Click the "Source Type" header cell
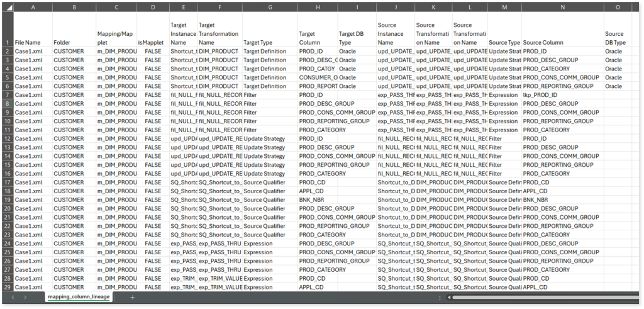644x309 pixels. [x=504, y=29]
